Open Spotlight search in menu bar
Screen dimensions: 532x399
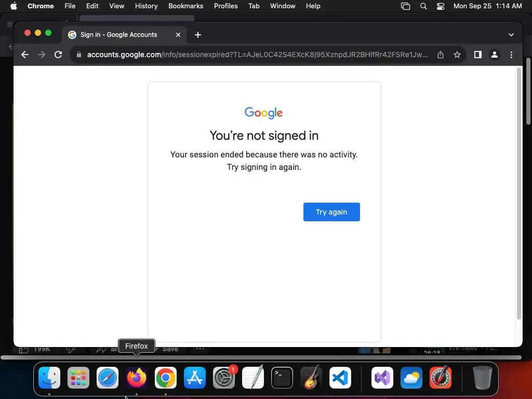(x=423, y=6)
